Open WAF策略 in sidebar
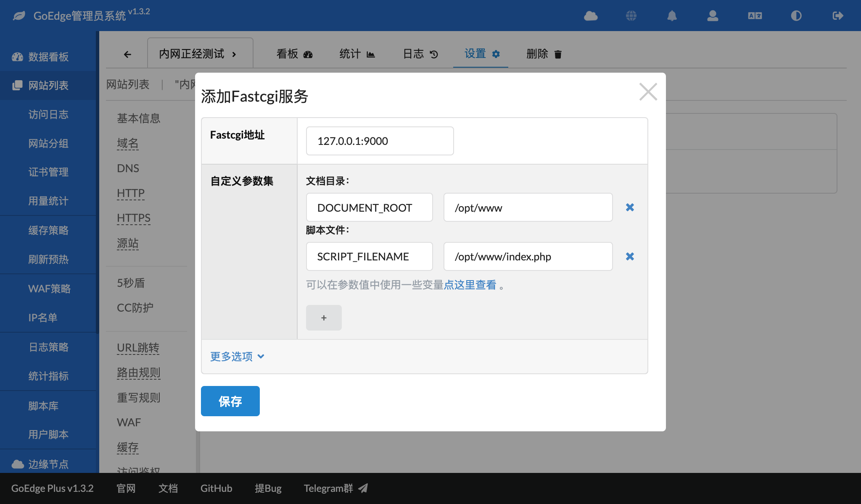 (49, 289)
